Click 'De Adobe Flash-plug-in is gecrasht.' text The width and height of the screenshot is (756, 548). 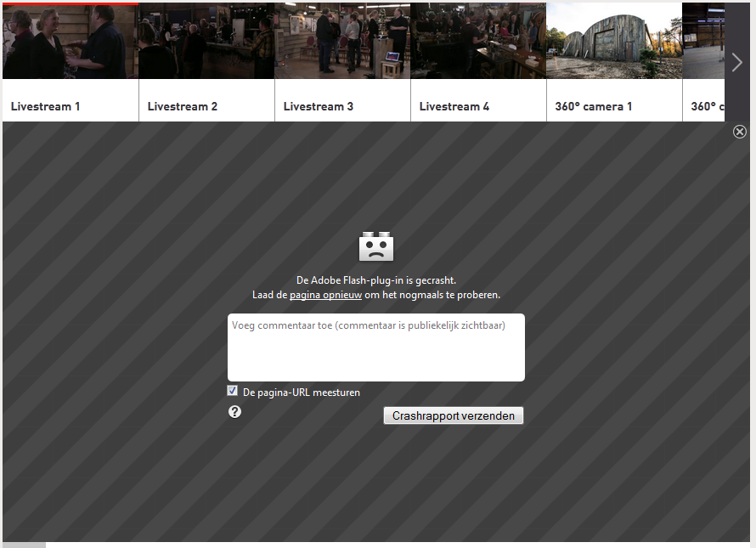coord(376,280)
